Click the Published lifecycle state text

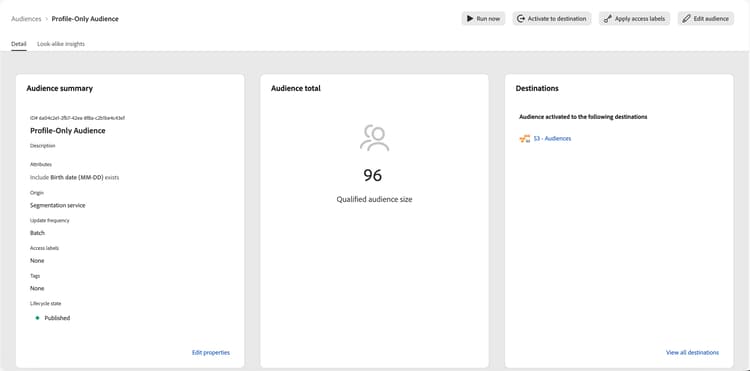[57, 318]
